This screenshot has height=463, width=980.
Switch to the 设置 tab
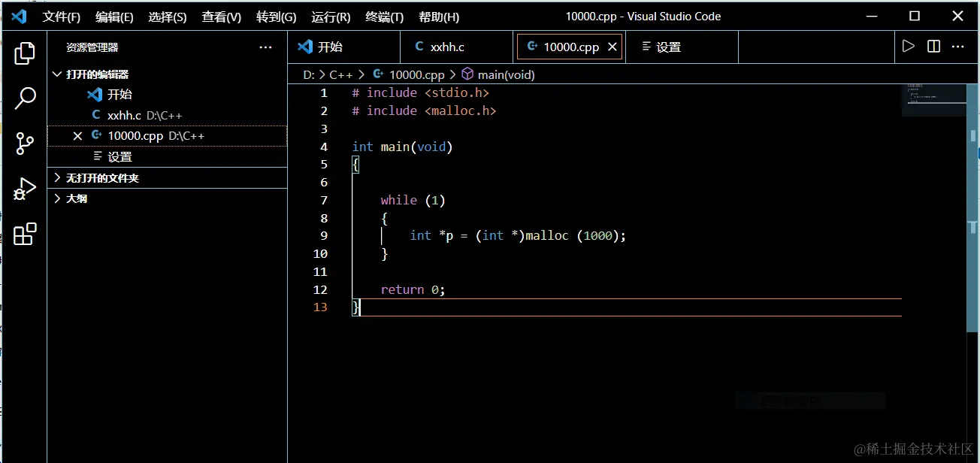[x=682, y=47]
